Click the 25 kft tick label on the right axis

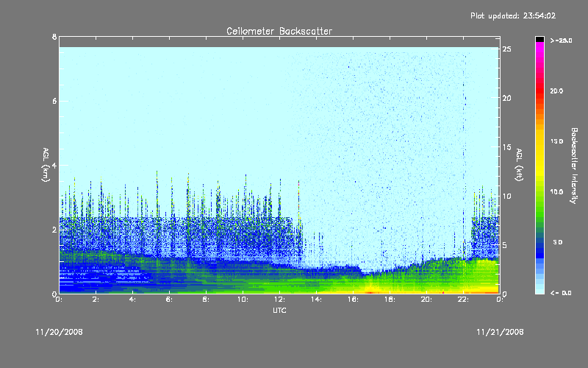pos(506,49)
